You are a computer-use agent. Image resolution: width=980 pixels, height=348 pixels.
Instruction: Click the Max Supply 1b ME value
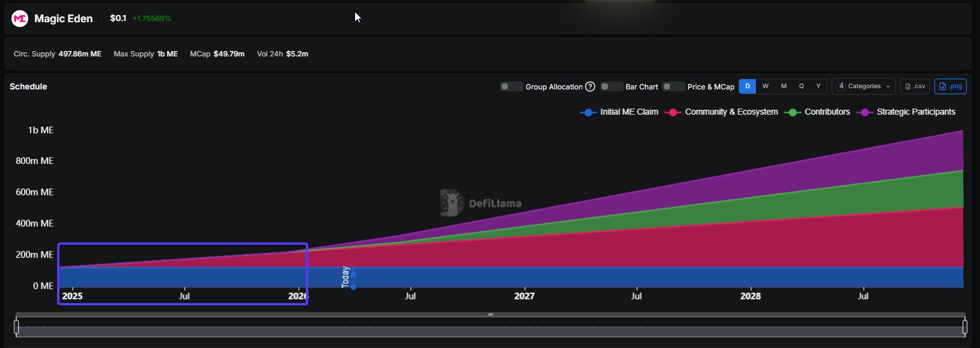[x=168, y=54]
